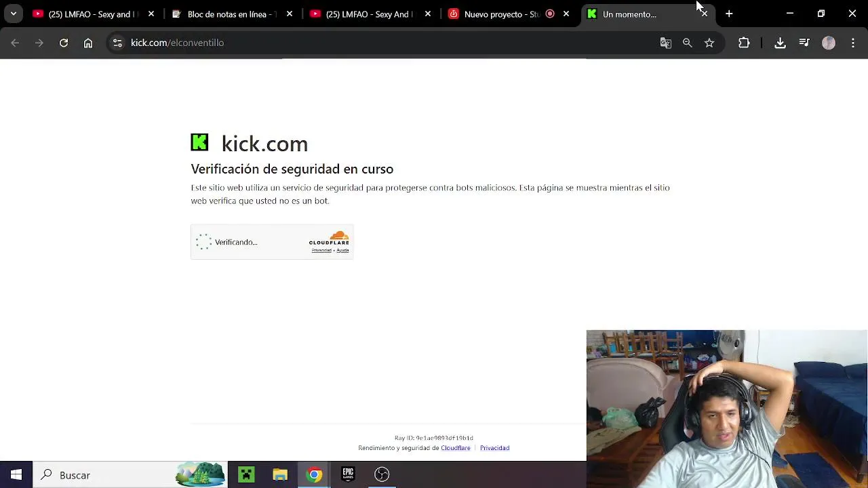Viewport: 868px width, 488px height.
Task: Switch to Bloc de notas en línea tab
Action: tap(233, 14)
